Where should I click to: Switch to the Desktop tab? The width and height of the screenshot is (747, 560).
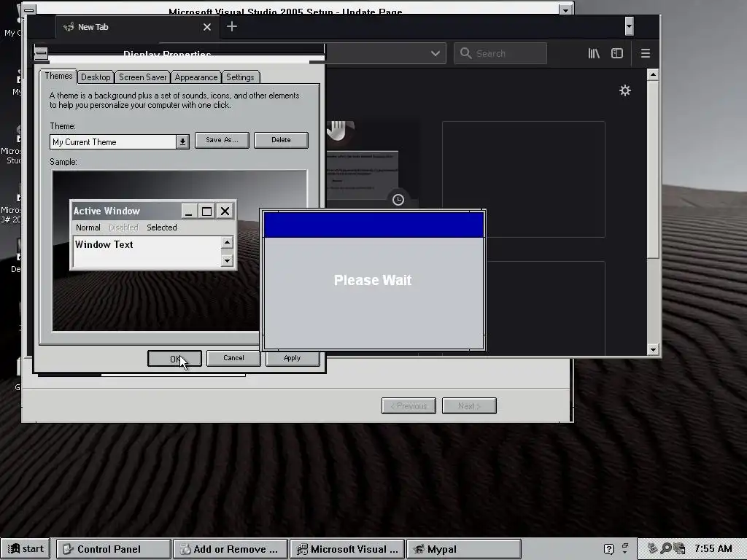96,77
